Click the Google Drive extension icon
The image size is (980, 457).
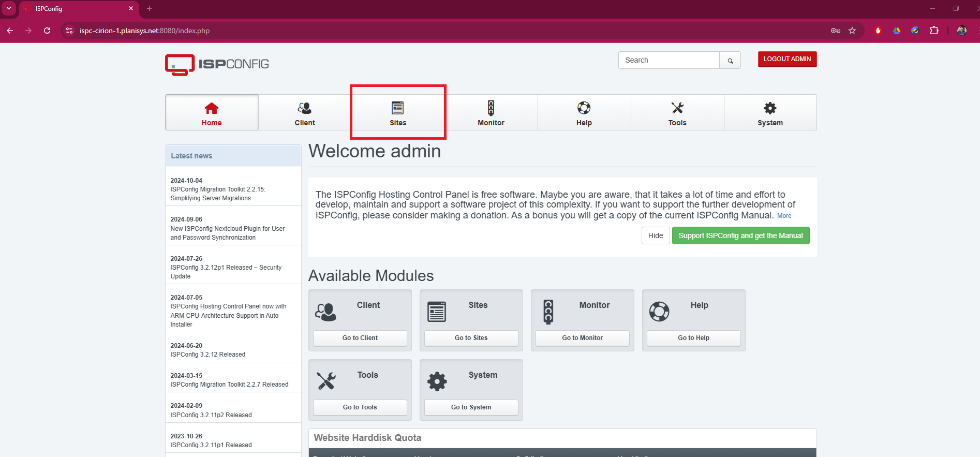(897, 31)
